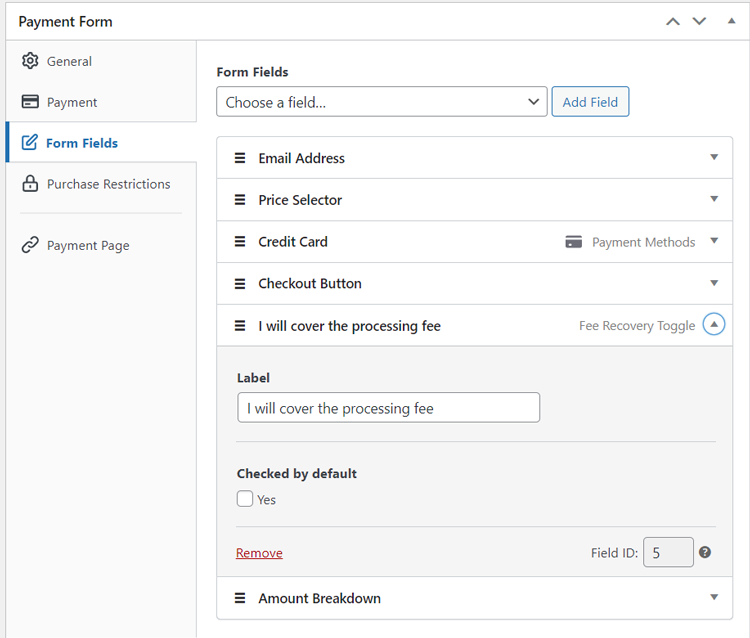Viewport: 750px width, 638px height.
Task: Click the Purchase Restrictions lock icon
Action: click(30, 184)
